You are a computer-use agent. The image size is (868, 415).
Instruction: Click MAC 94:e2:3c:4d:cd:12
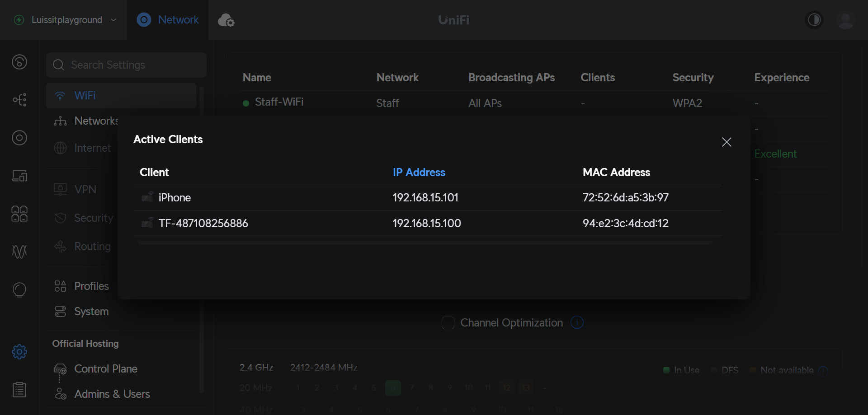[625, 223]
